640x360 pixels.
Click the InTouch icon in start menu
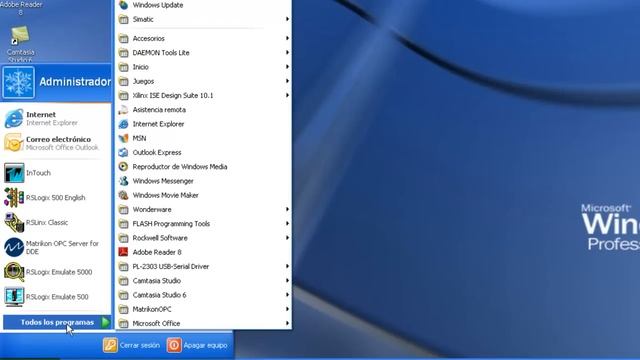[14, 173]
